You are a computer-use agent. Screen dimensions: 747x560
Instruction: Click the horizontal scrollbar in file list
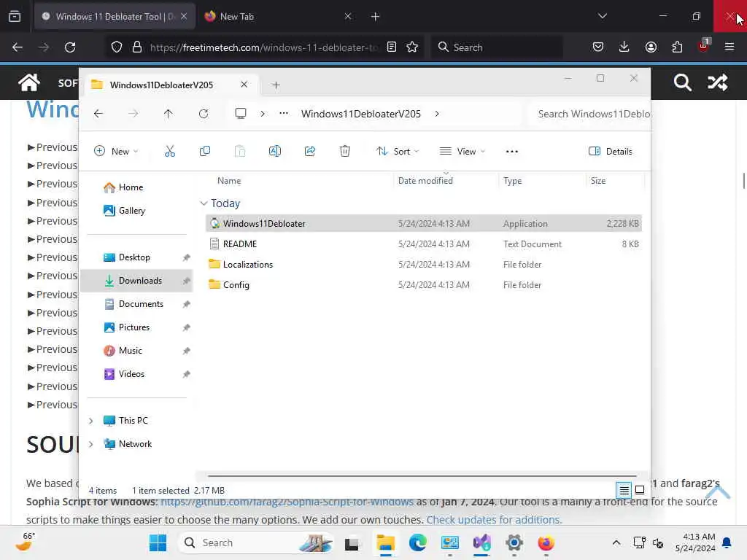(422, 475)
